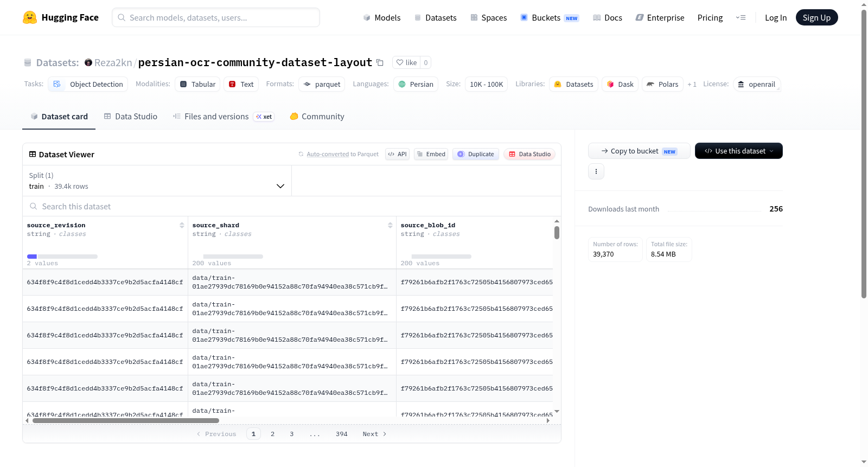Click the page vertical scrollbar
Screen dimensions: 868x467
[x=864, y=154]
